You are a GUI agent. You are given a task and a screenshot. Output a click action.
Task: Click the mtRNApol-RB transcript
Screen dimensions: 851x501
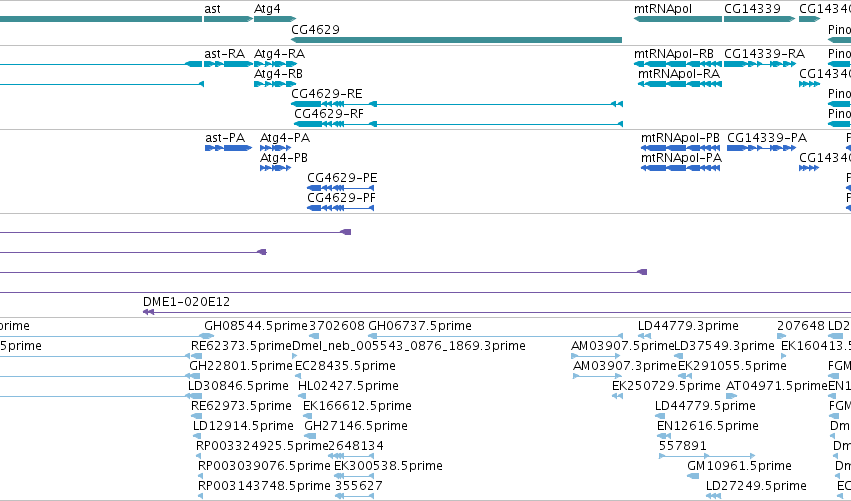click(x=678, y=64)
